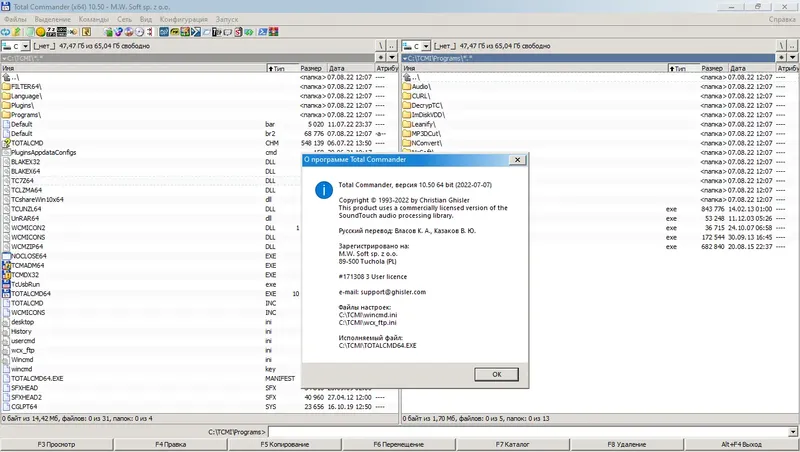Open the Файлы menu
The width and height of the screenshot is (800, 452).
(15, 19)
